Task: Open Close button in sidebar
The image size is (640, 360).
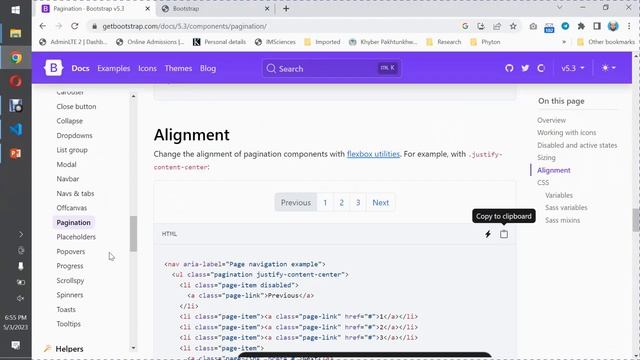Action: [76, 107]
